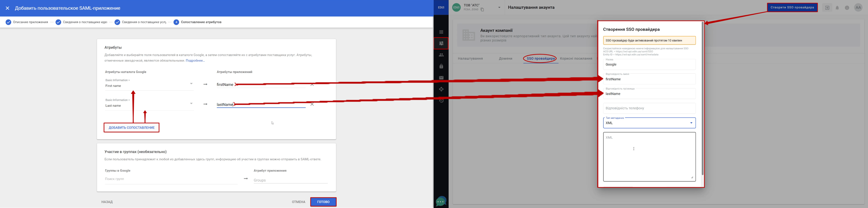The height and width of the screenshot is (208, 868).
Task: Click the ДОБАВИТЬ СОПОСТАВЛЕНИЕ button
Action: coord(131,128)
